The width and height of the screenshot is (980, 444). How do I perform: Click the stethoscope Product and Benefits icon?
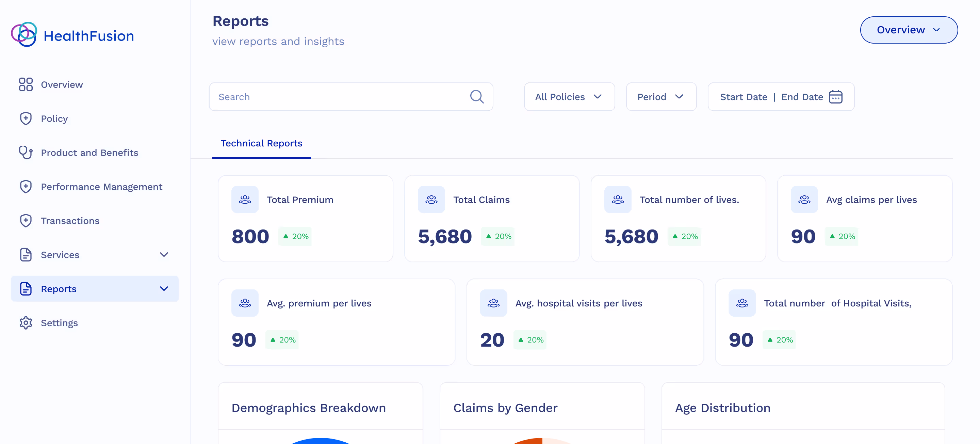click(26, 152)
